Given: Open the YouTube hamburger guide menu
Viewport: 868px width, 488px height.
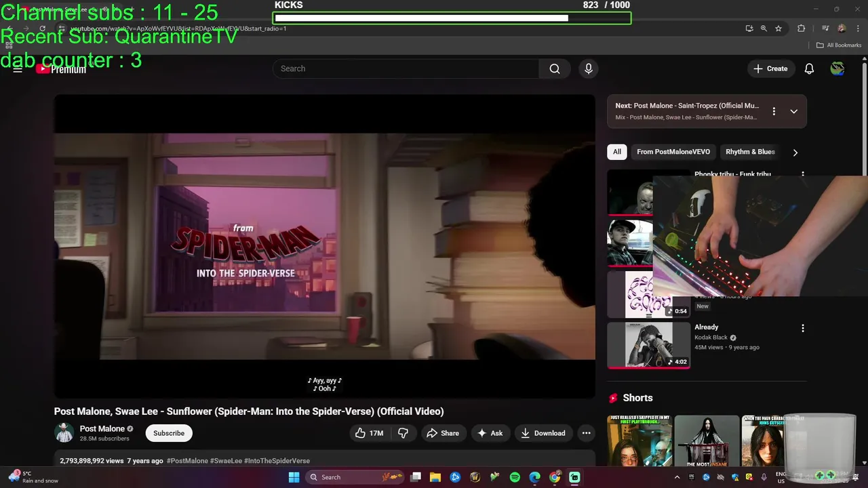Looking at the screenshot, I should pos(18,68).
